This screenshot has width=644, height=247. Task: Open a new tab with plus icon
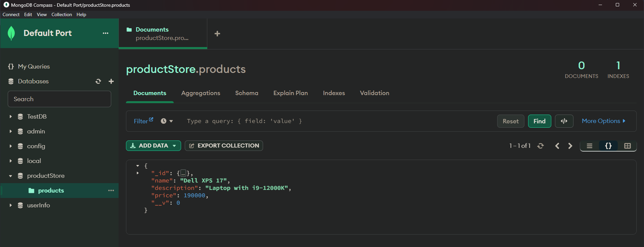[x=217, y=34]
